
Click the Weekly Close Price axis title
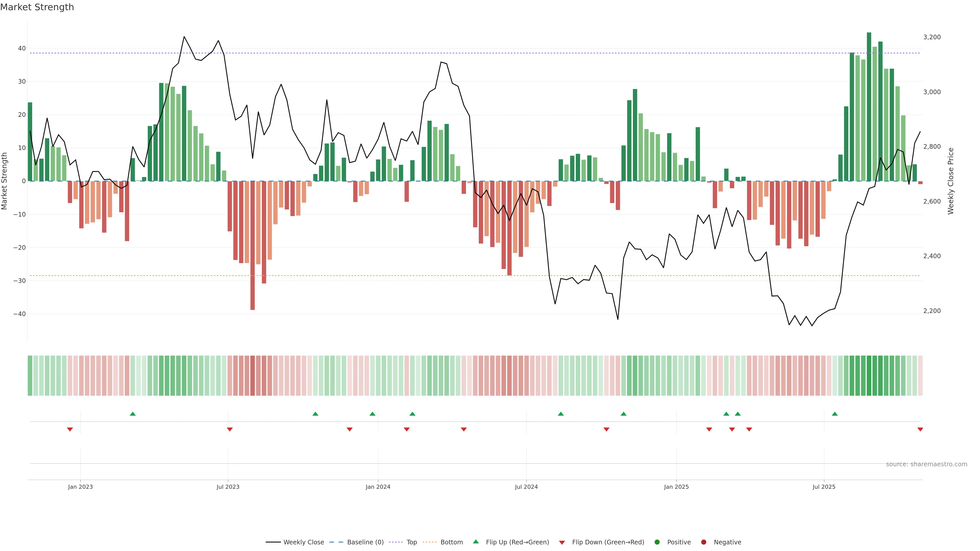click(x=951, y=181)
